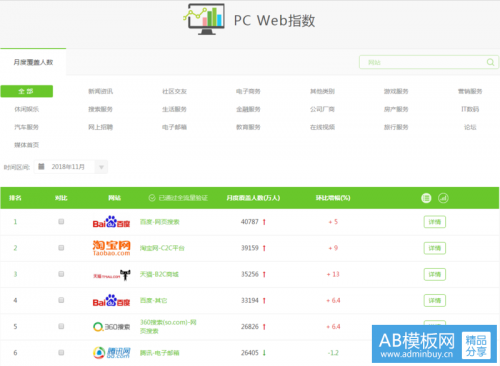Click the PC Web index monitor logo

coord(204,19)
